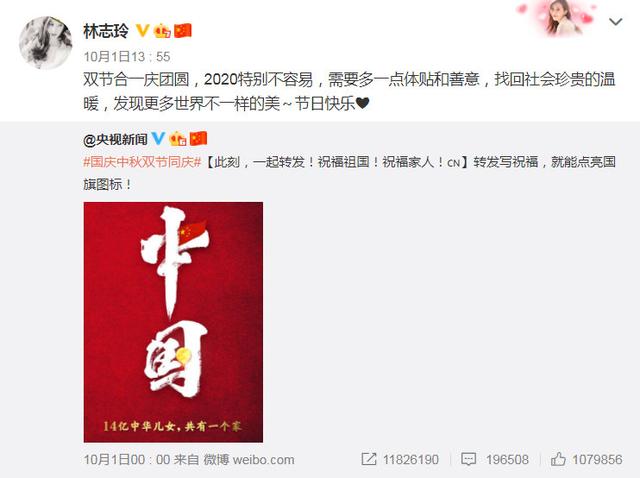Click the user's round avatar photo
Screen dimensions: 640x478
[x=45, y=42]
